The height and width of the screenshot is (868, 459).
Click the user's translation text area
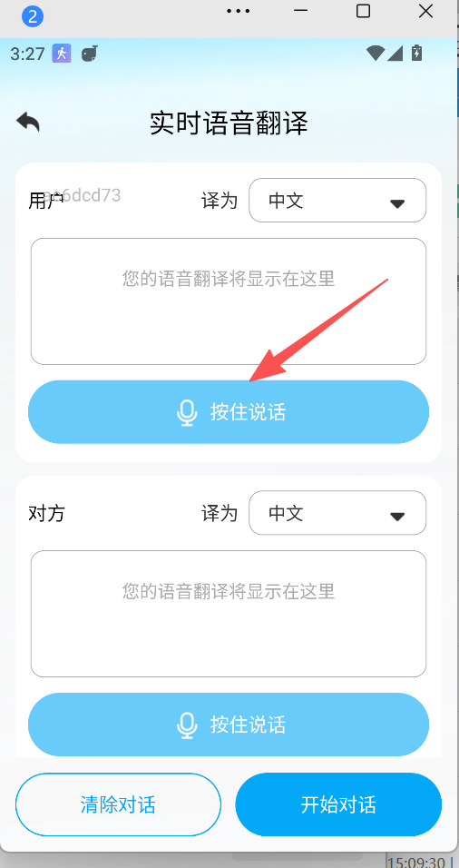click(229, 301)
